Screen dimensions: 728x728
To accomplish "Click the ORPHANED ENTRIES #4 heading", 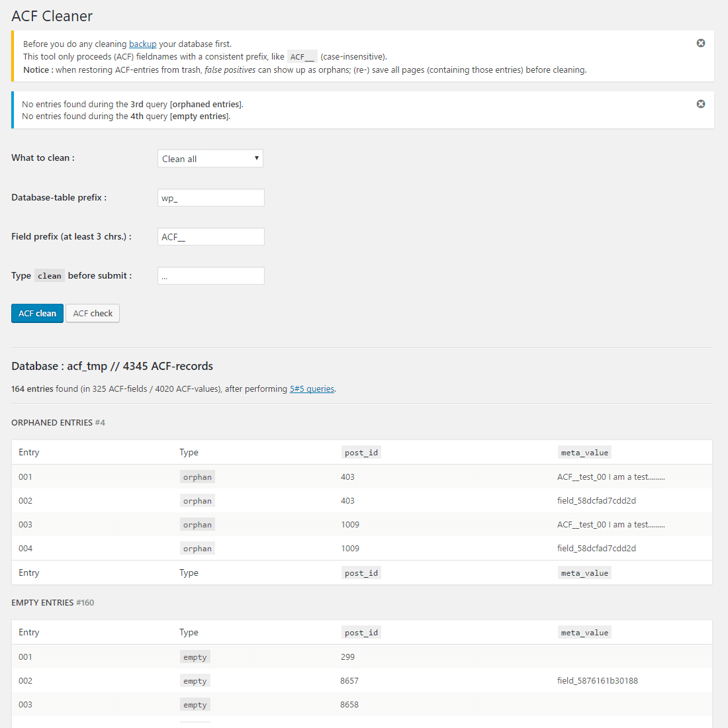I will point(58,422).
